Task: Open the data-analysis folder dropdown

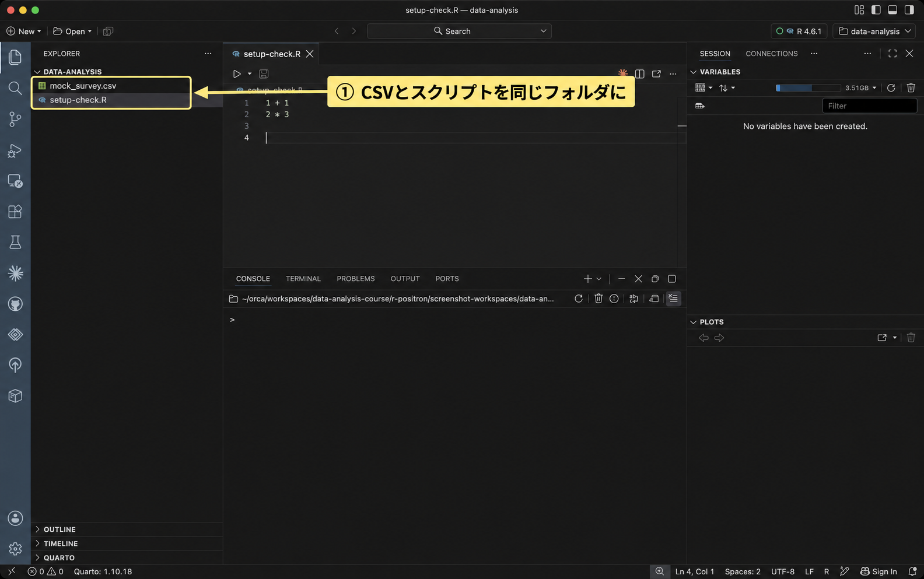Action: click(x=874, y=31)
